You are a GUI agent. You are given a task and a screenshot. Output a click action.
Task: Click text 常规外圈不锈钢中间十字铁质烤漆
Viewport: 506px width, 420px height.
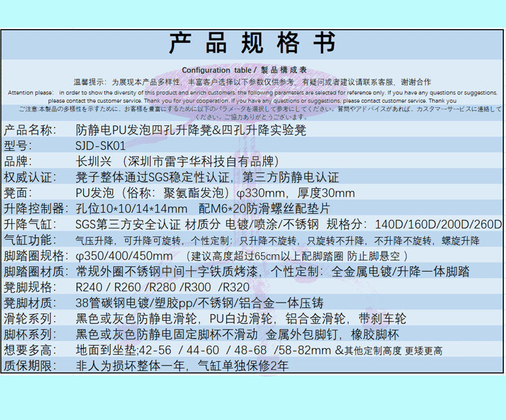point(167,272)
